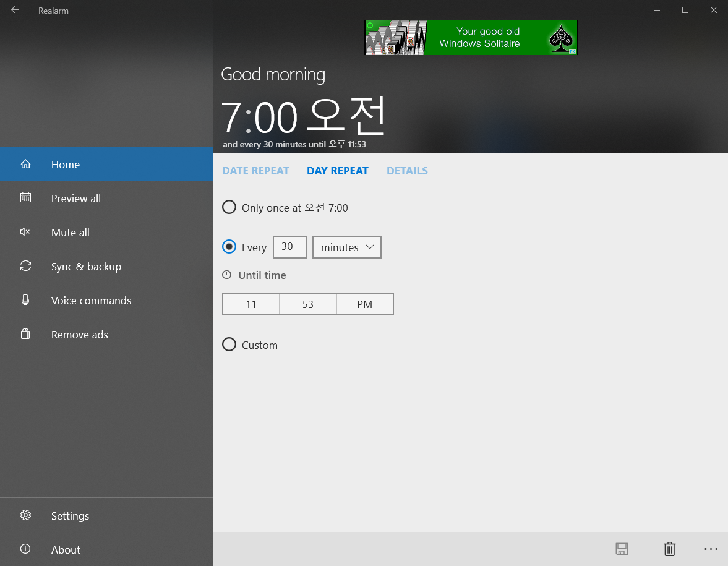Screen dimensions: 728x566
Task: Switch to the DETAILS tab
Action: click(407, 171)
